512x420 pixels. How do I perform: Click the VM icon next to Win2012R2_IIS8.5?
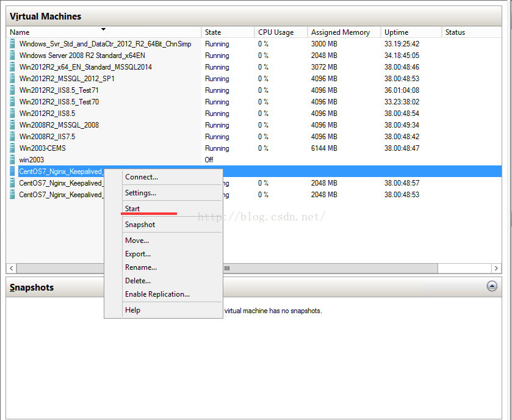(x=12, y=114)
